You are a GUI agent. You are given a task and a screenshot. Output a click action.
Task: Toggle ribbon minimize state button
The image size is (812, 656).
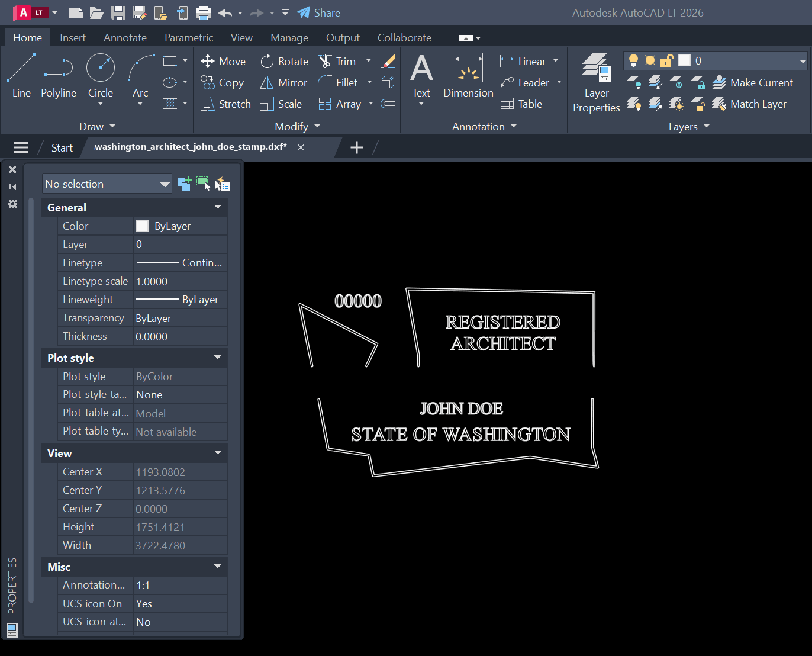pyautogui.click(x=466, y=38)
